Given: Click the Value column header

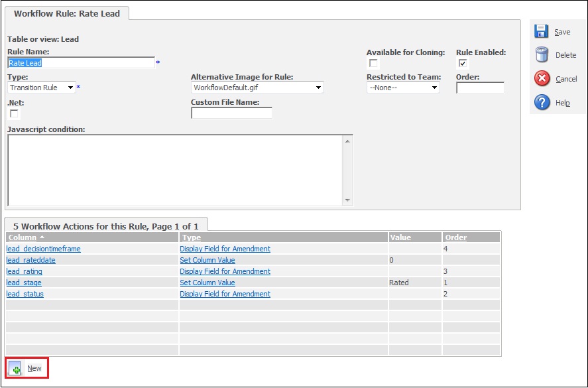Looking at the screenshot, I should (x=400, y=237).
